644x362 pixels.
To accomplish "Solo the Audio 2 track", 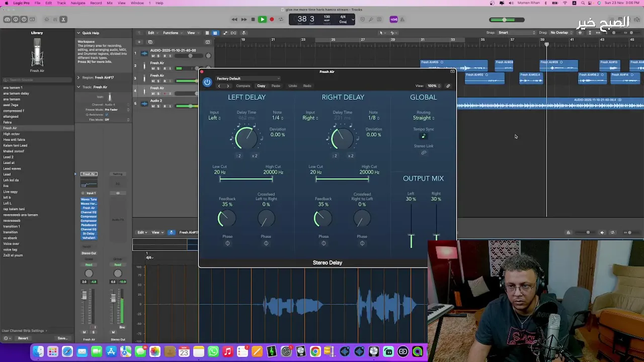I will [158, 106].
